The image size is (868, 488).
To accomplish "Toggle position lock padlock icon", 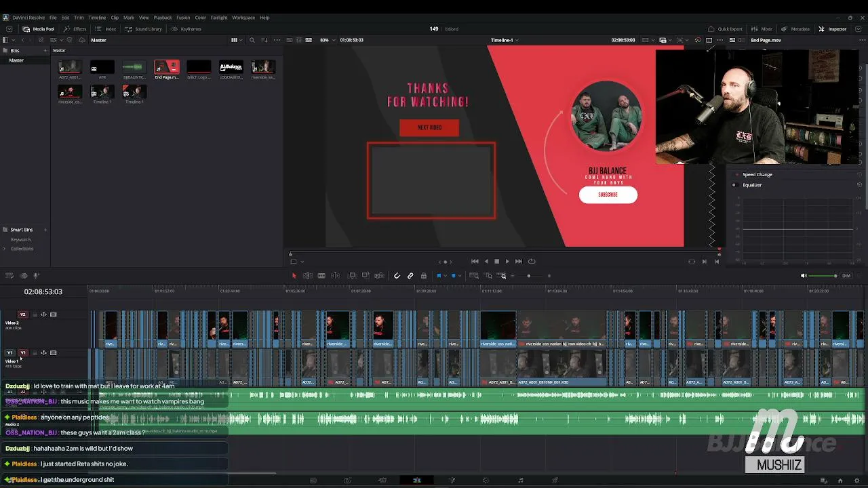I will click(424, 276).
